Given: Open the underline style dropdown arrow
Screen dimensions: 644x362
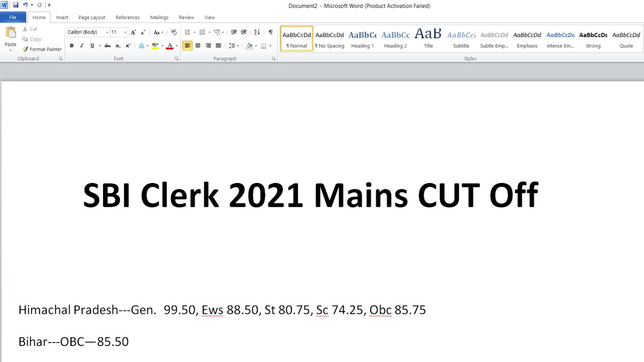Looking at the screenshot, I should (x=100, y=46).
